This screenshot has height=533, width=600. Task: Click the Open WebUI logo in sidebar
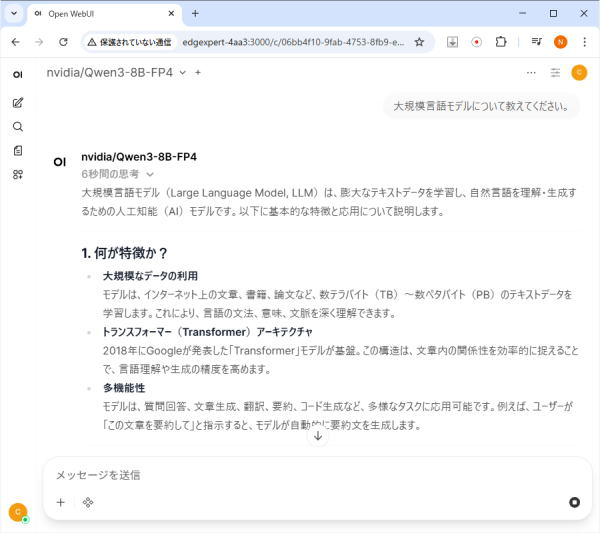coord(18,74)
